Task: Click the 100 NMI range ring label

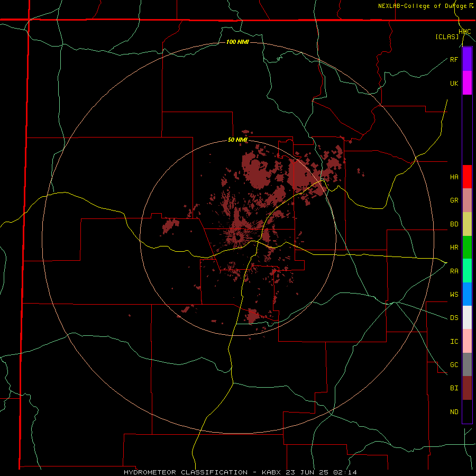Action: click(237, 42)
